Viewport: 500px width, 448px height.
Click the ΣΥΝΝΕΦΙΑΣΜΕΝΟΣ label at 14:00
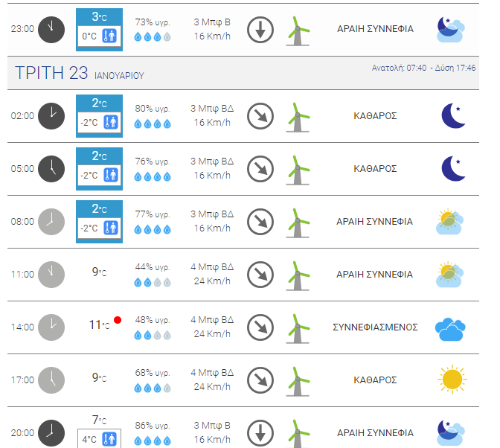[375, 327]
